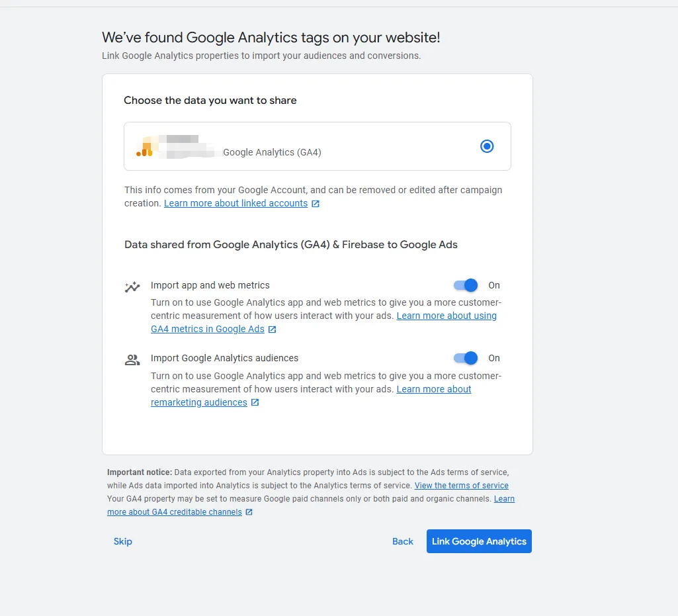678x616 pixels.
Task: Select the Google Analytics (GA4) radio button
Action: pos(487,146)
